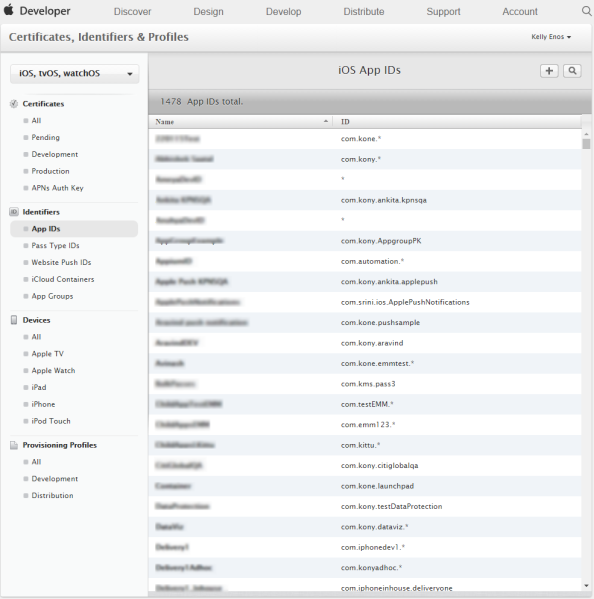Select App Groups

pos(52,296)
